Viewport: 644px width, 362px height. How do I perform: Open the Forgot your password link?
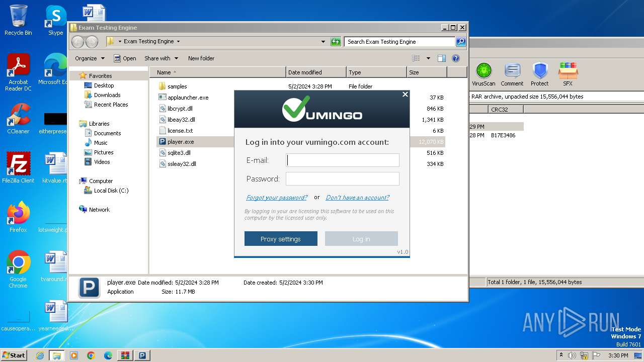click(x=277, y=198)
